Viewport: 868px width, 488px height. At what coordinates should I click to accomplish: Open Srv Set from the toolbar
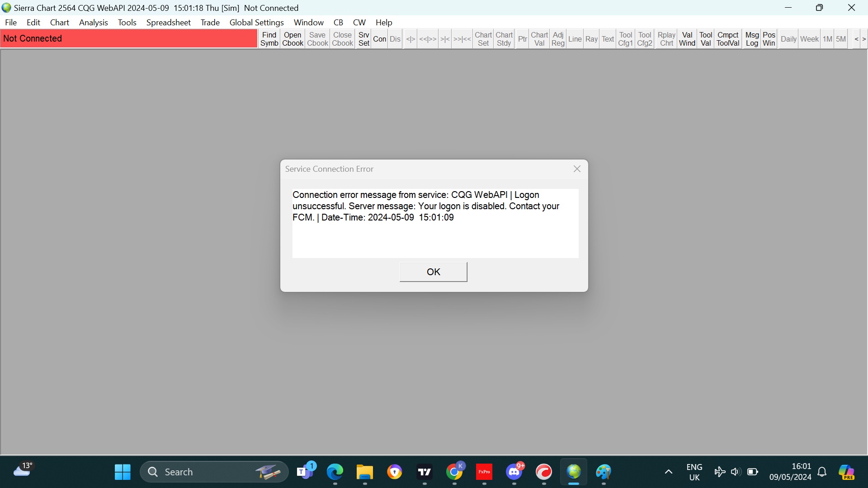click(x=363, y=39)
